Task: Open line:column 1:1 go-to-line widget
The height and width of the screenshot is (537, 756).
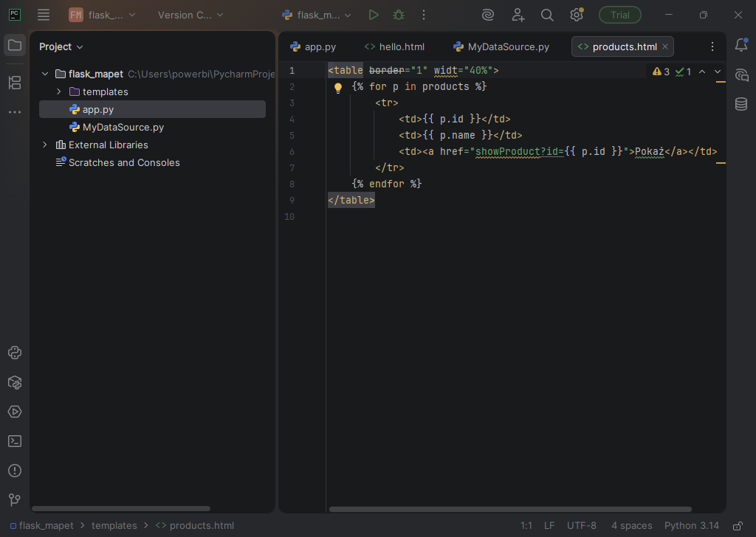Action: tap(526, 525)
